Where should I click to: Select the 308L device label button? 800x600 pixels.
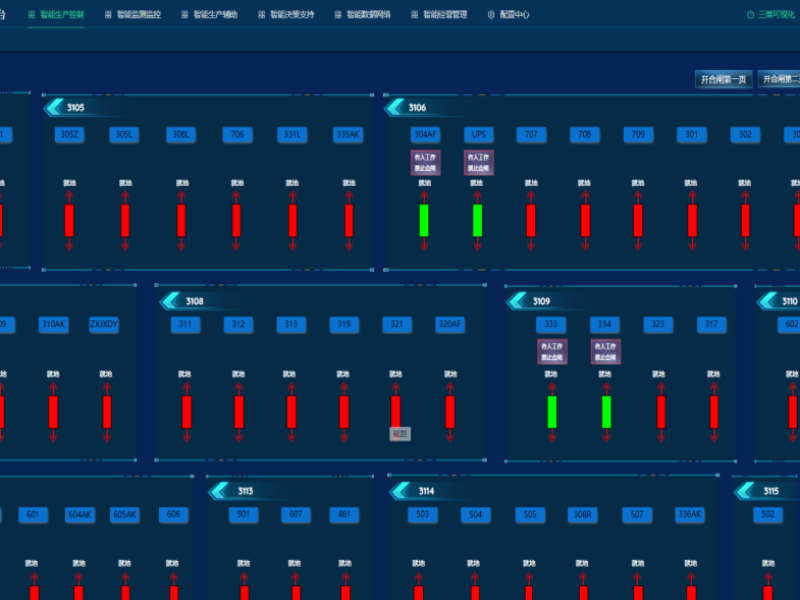pos(180,134)
